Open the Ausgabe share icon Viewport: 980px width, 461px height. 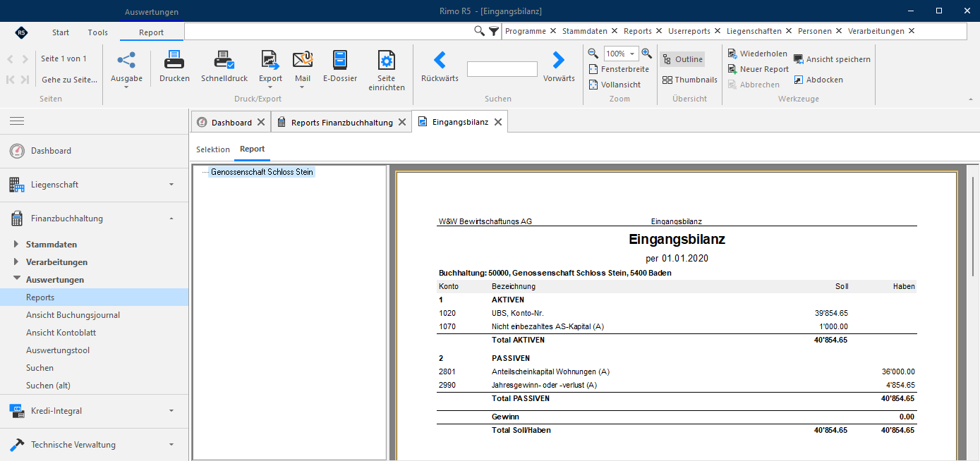click(x=126, y=61)
